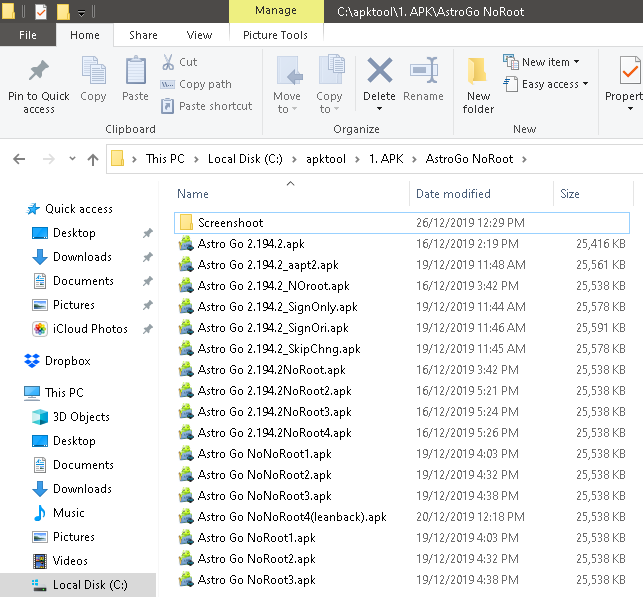Click the Videos film icon
The height and width of the screenshot is (597, 643).
tap(40, 561)
